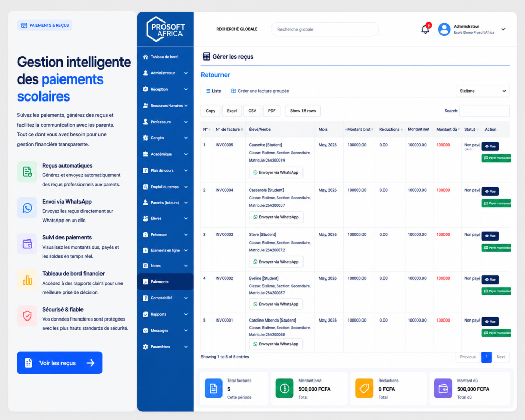Viewport: 525px width, 420px height.
Task: Expand the Professeurs menu chevron
Action: pos(186,122)
